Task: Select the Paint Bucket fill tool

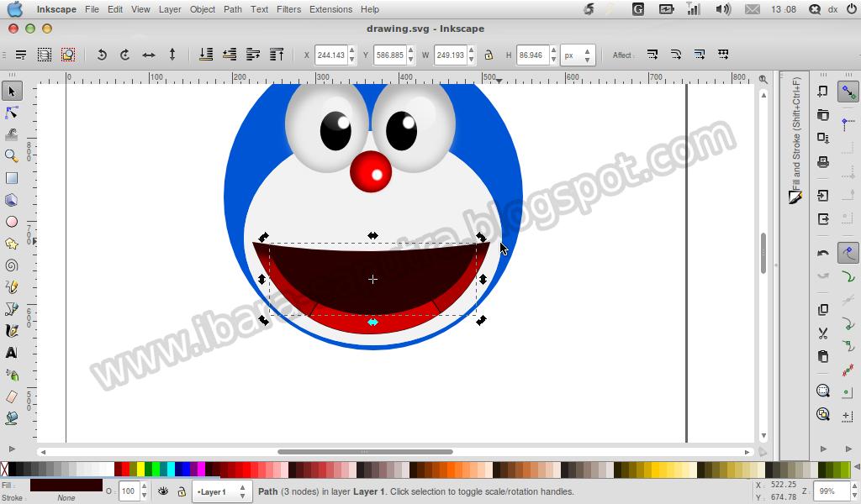Action: click(x=12, y=418)
